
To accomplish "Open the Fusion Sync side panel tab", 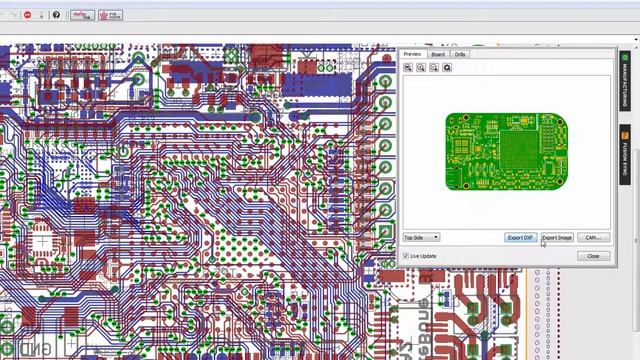I will pos(625,155).
